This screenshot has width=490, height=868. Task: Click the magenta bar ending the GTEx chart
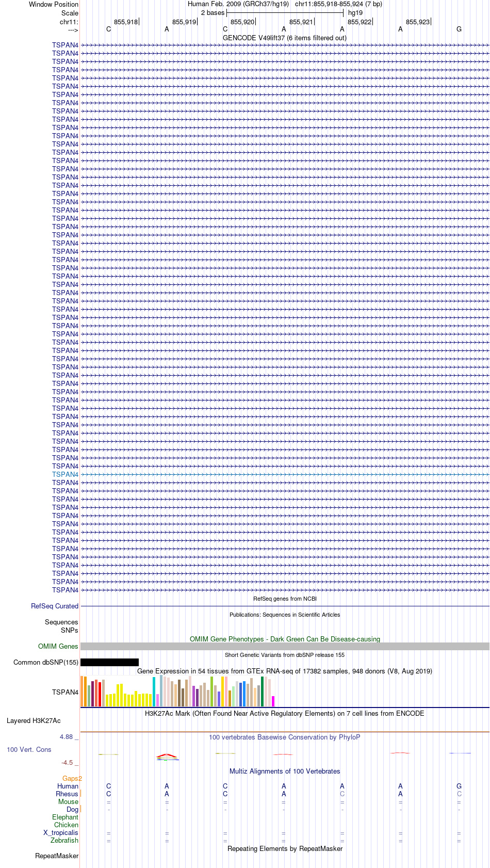click(273, 701)
